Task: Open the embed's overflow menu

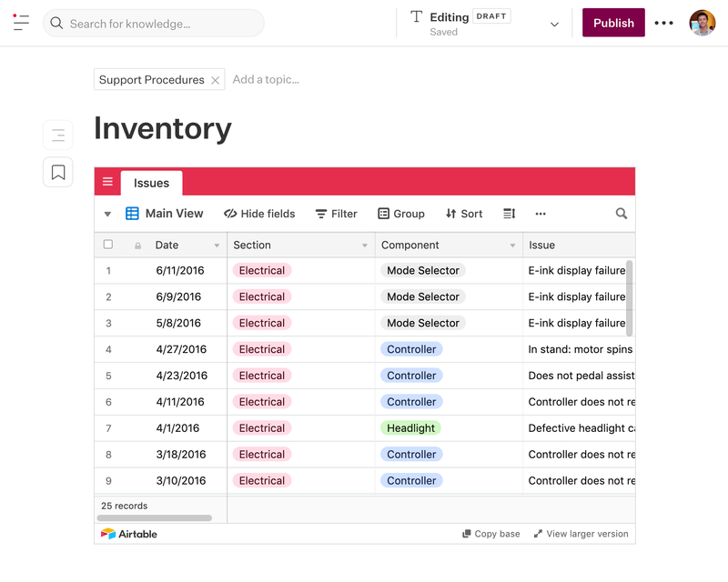Action: click(x=541, y=214)
